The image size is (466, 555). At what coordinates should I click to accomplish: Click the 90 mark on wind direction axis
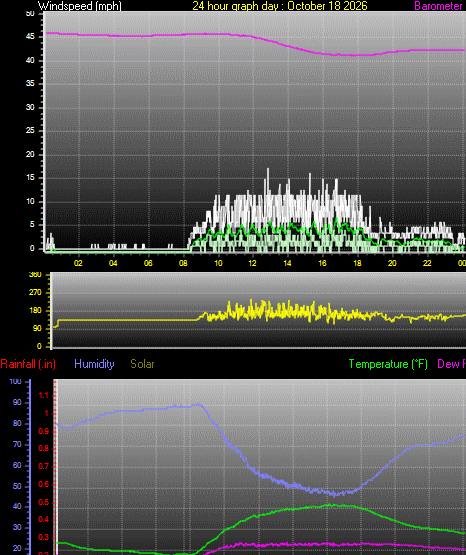point(37,328)
